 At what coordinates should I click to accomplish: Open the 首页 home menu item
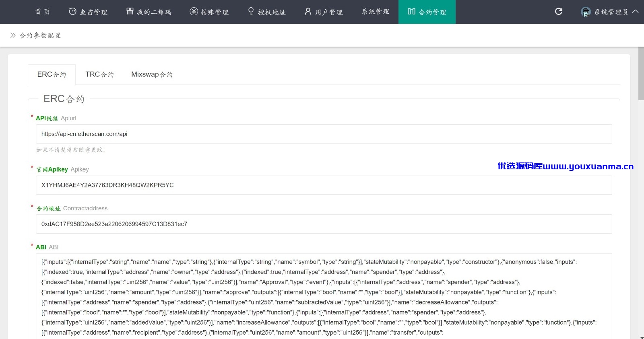tap(43, 12)
